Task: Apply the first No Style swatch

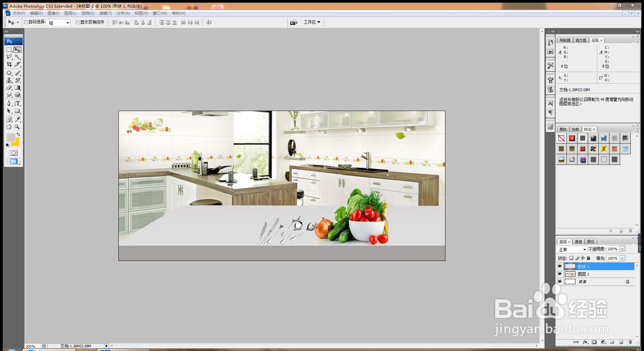Action: pos(561,138)
